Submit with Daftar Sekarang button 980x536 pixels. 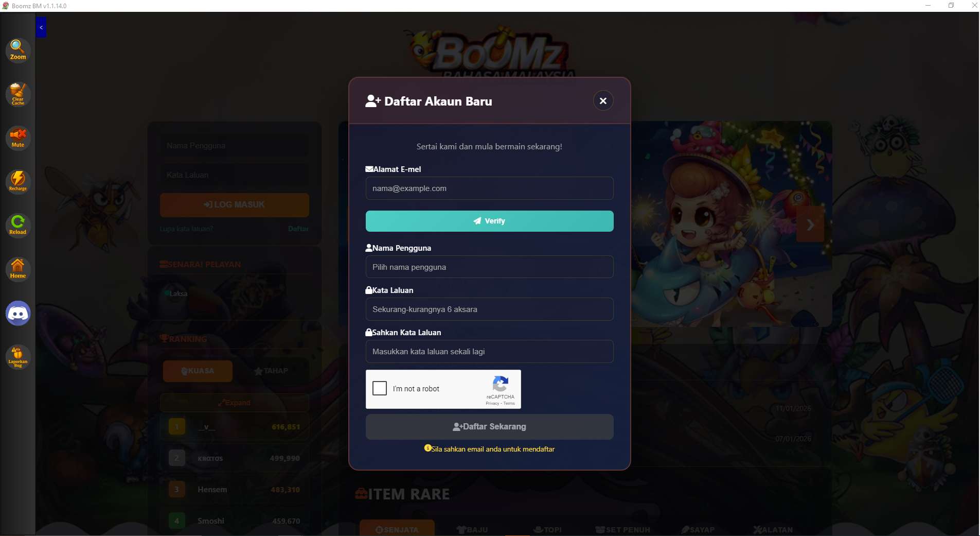pyautogui.click(x=489, y=427)
